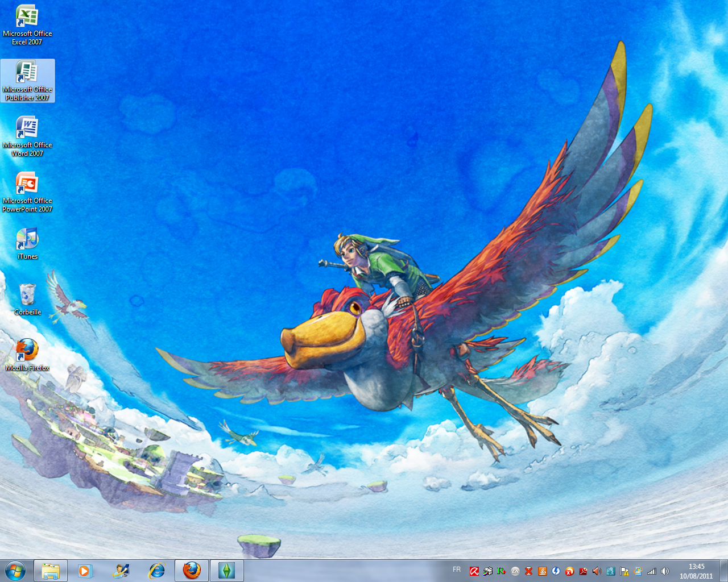
Task: Click the blue lightning bolt tray icon
Action: pyautogui.click(x=556, y=571)
